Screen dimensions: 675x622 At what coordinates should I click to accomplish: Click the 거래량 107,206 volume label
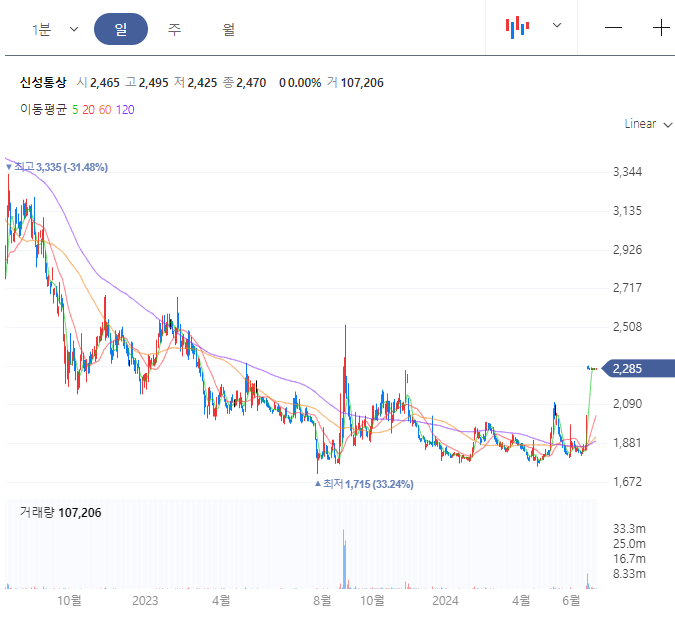coord(61,512)
